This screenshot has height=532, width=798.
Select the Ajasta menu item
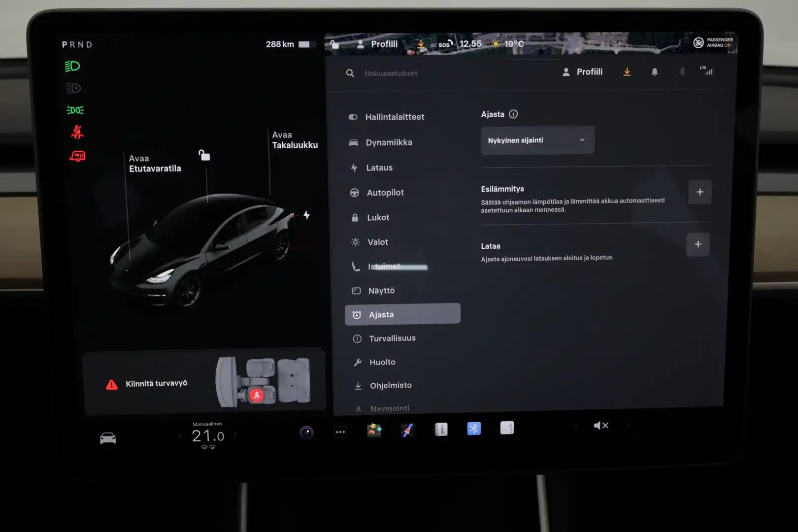[x=402, y=314]
